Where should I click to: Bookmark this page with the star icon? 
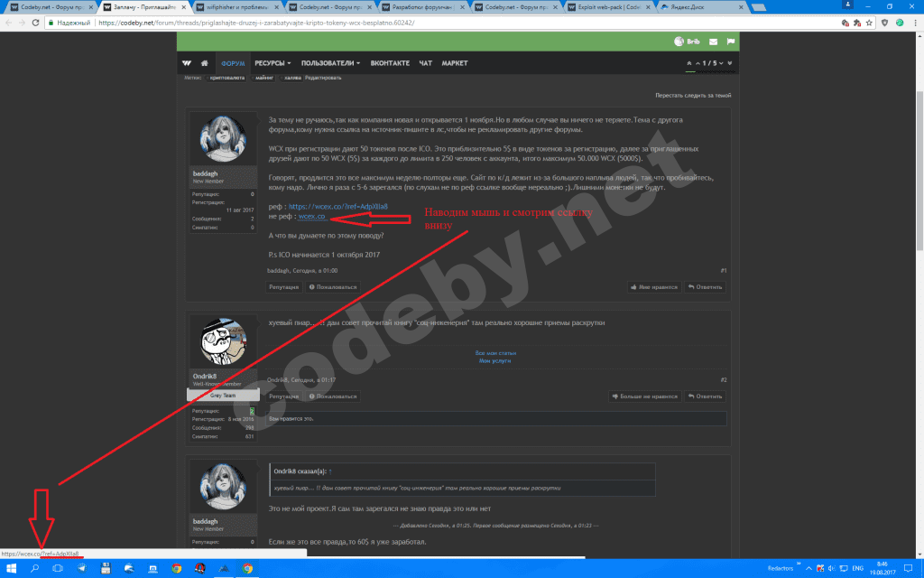[869, 23]
